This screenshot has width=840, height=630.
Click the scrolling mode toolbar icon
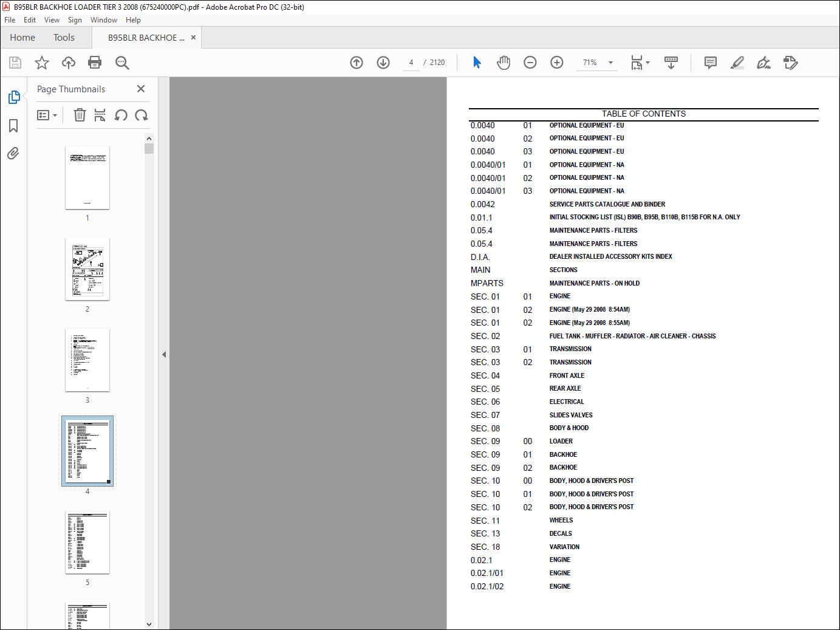671,63
